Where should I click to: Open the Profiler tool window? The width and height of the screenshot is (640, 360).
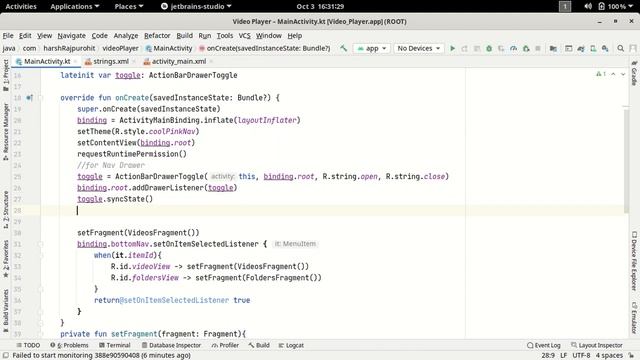225,345
